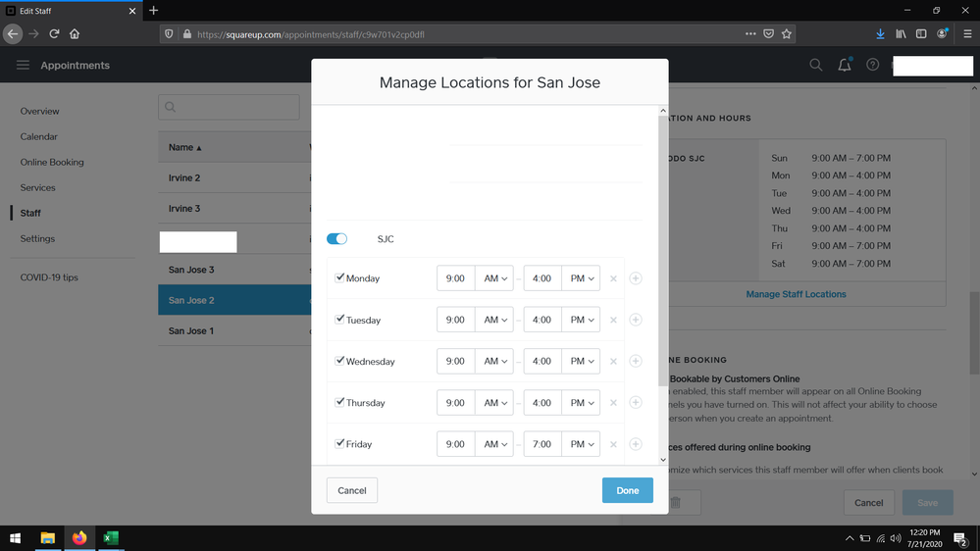Remove Monday hours with the X icon
Image resolution: width=980 pixels, height=551 pixels.
point(614,278)
